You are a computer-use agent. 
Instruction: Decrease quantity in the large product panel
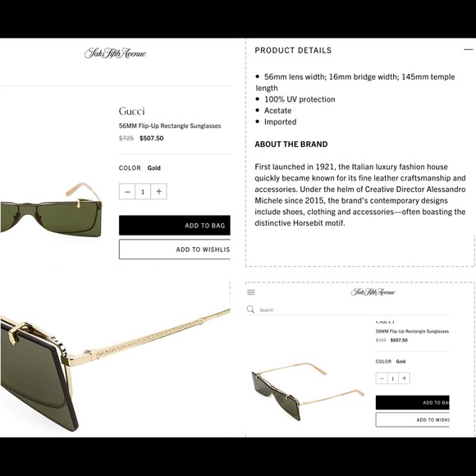(x=127, y=191)
